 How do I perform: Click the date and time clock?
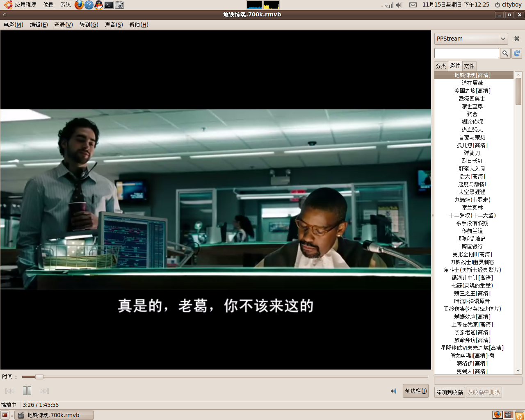tap(456, 5)
